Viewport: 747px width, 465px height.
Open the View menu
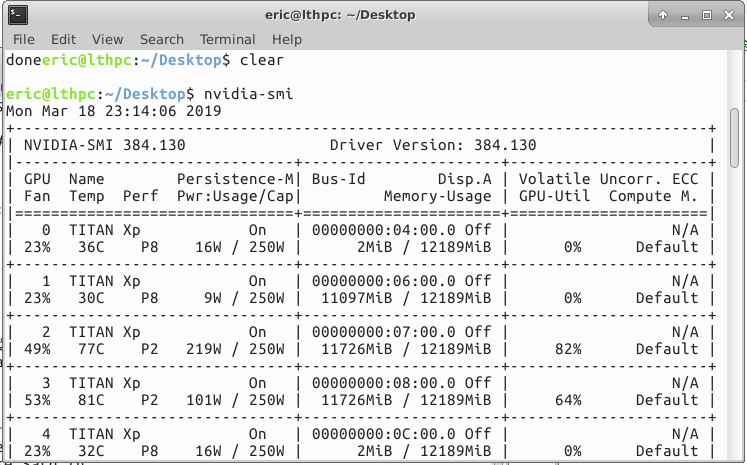[107, 39]
